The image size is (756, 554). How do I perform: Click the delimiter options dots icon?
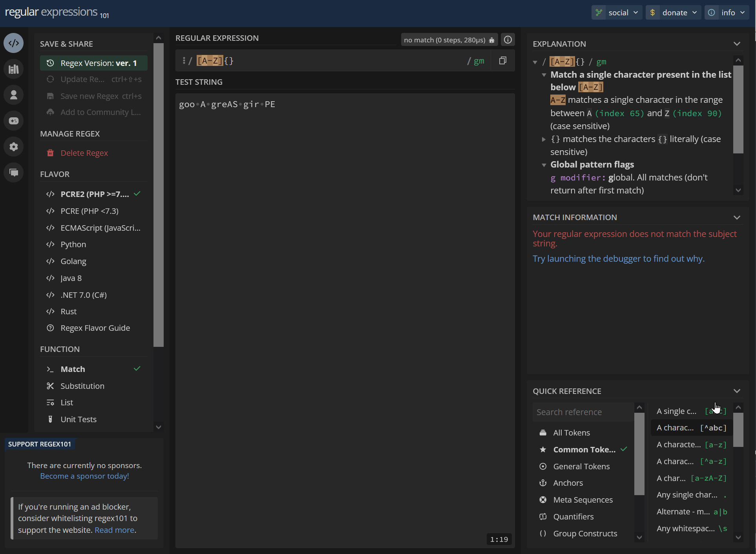pos(184,60)
